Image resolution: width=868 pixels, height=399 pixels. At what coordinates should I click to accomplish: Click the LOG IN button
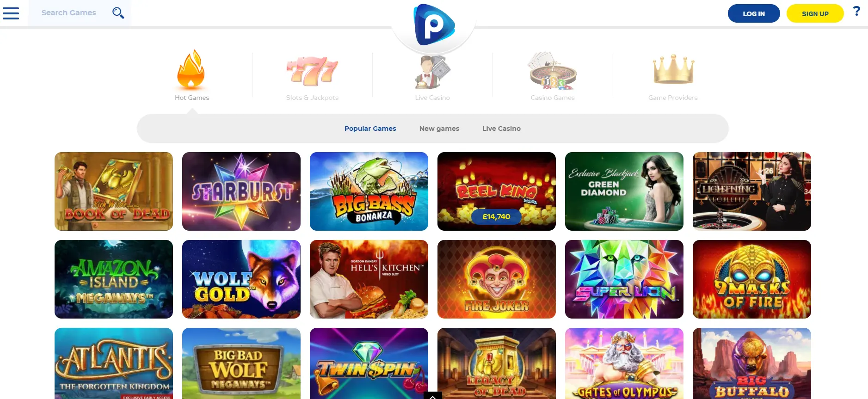tap(754, 13)
